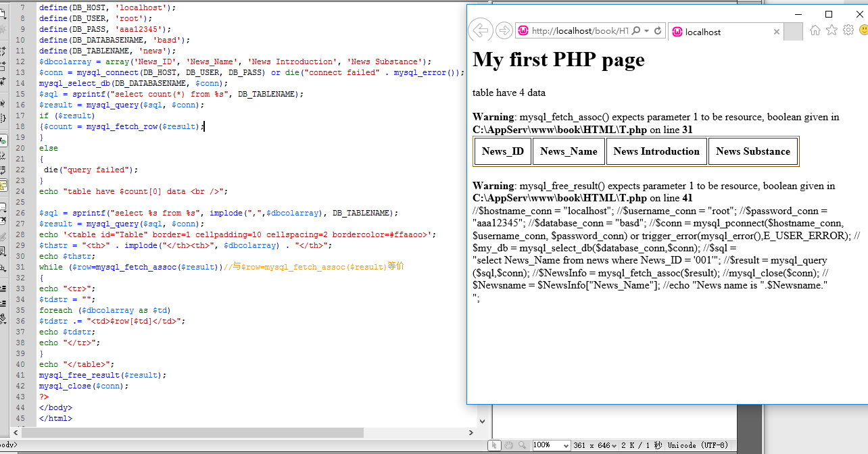Click code line "mysql_free_result($result);"

[103, 375]
